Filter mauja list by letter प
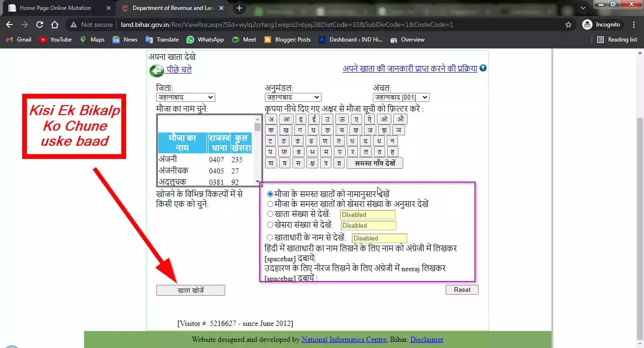Screen dimensions: 644x348 [x=271, y=152]
